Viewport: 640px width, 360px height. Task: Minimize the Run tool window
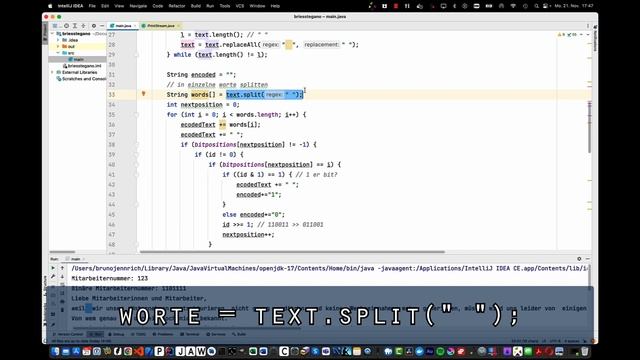[x=588, y=259]
